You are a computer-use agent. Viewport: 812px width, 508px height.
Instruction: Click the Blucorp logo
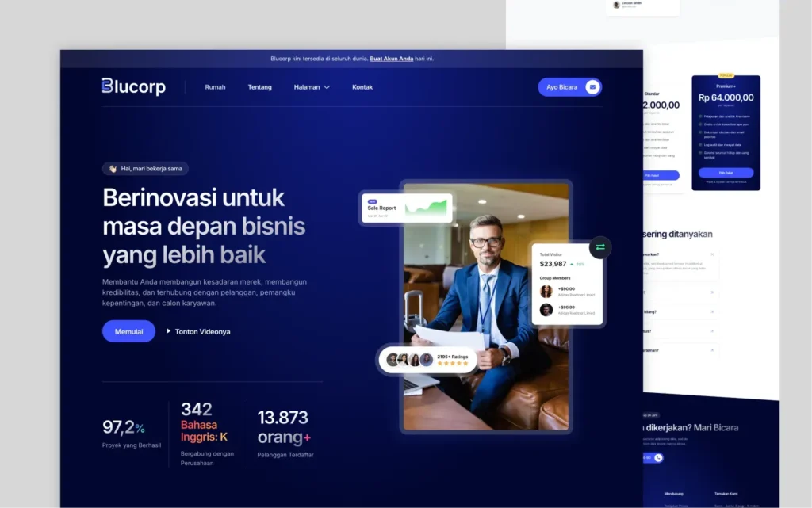coord(133,86)
